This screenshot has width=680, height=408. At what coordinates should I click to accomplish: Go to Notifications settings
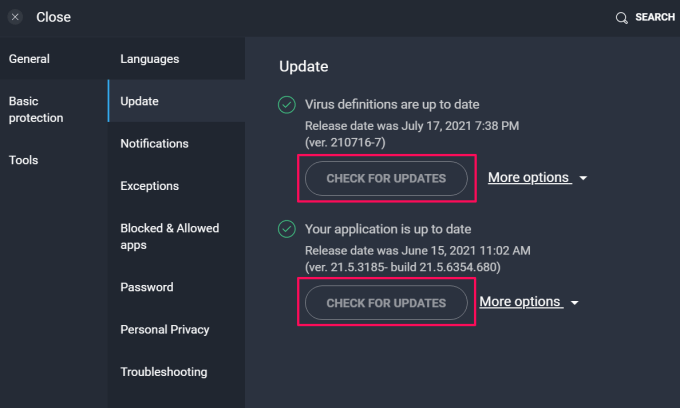pos(154,144)
